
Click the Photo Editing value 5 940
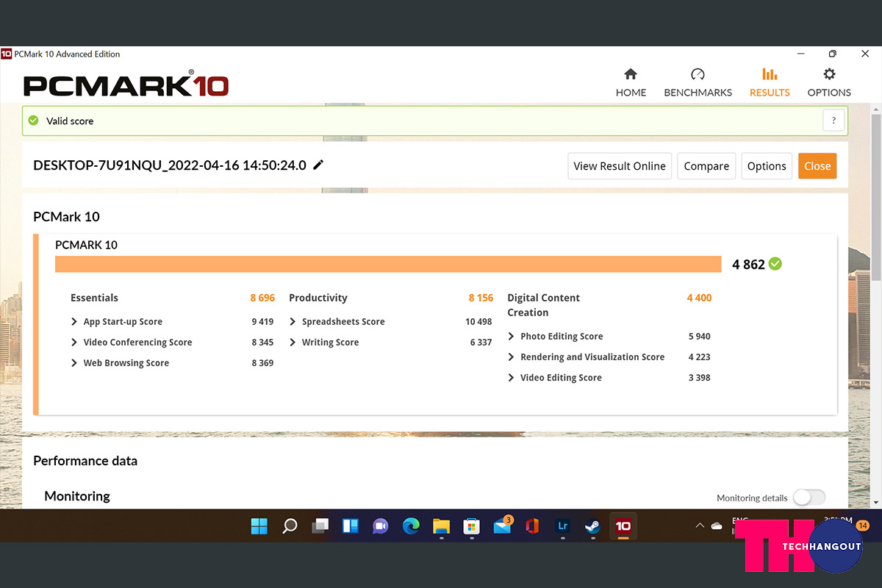[x=699, y=337]
